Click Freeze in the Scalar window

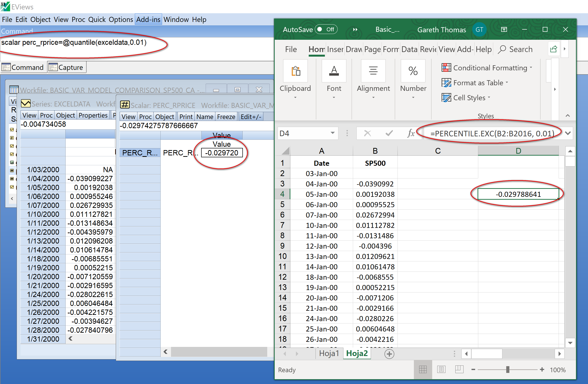[x=226, y=117]
